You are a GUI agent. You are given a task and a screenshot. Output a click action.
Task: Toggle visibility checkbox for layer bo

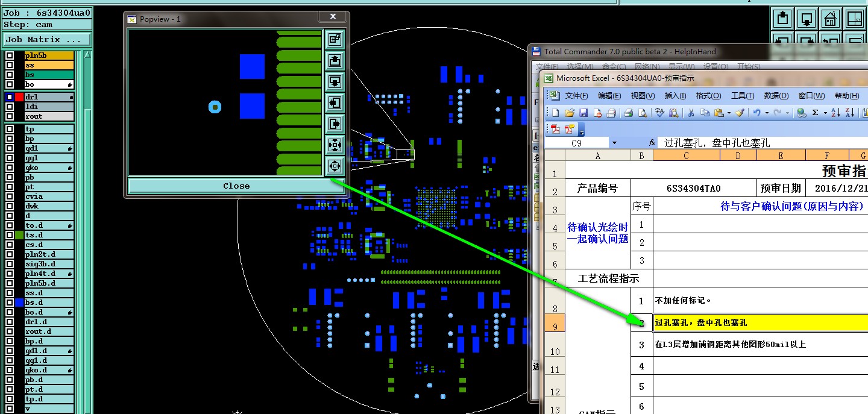[x=10, y=84]
